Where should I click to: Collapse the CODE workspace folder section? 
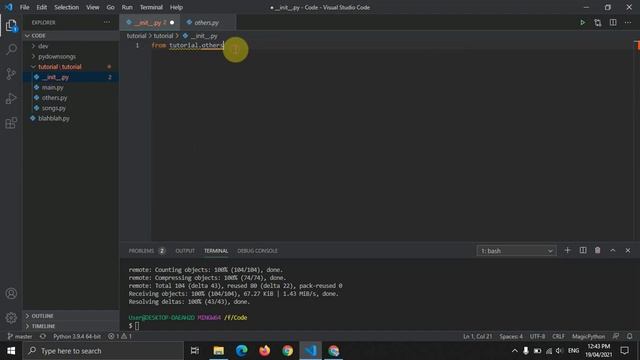pyautogui.click(x=71, y=36)
